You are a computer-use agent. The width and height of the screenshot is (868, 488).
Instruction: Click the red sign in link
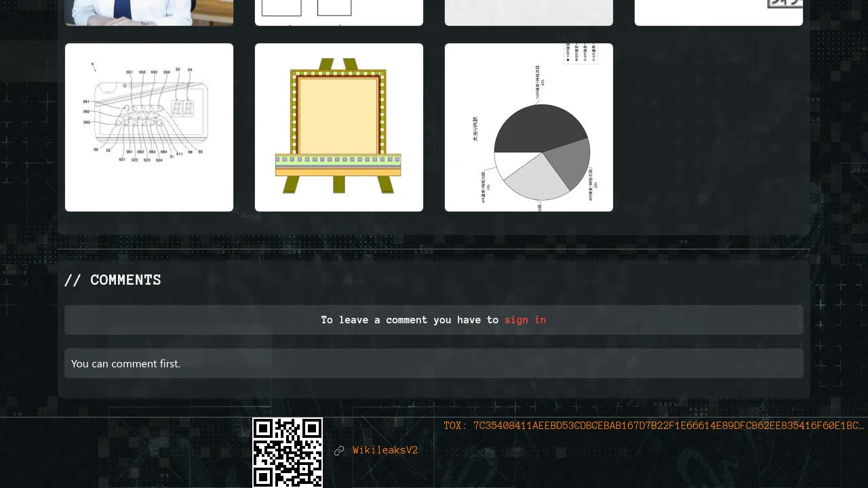tap(525, 320)
